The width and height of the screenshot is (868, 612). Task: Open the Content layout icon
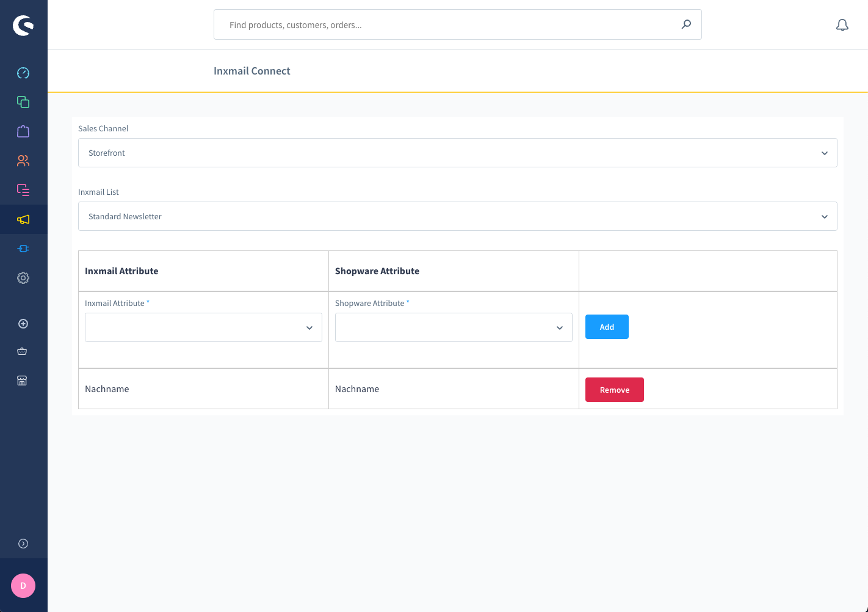[x=23, y=190]
